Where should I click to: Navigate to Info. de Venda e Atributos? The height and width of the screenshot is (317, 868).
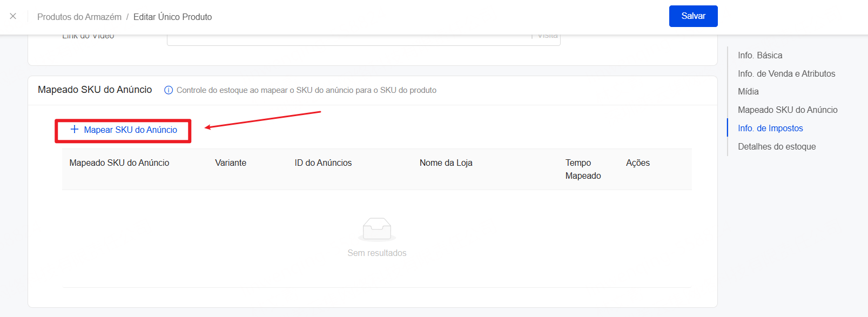pyautogui.click(x=786, y=73)
